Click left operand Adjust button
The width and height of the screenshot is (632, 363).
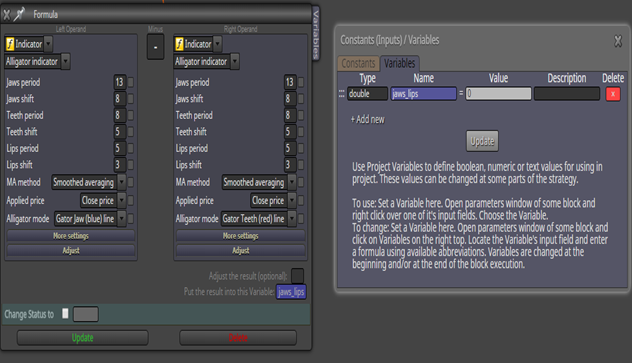click(x=71, y=251)
